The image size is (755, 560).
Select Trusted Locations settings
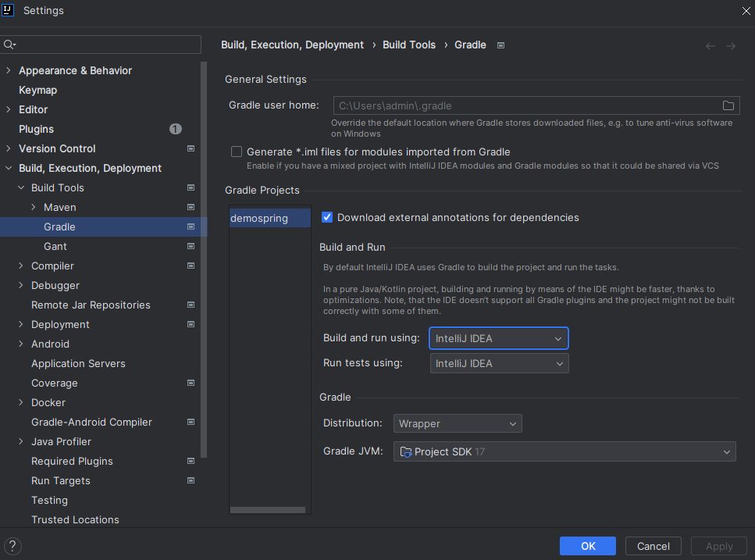click(75, 519)
